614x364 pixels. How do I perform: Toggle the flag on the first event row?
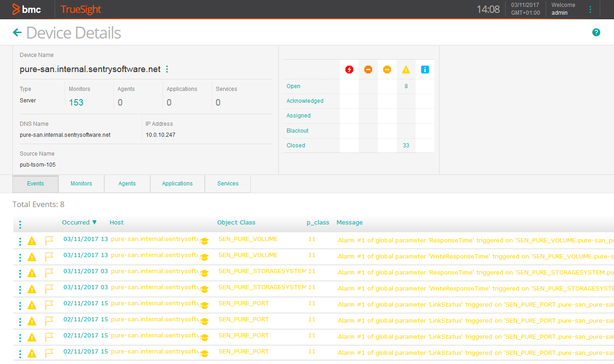pyautogui.click(x=50, y=240)
